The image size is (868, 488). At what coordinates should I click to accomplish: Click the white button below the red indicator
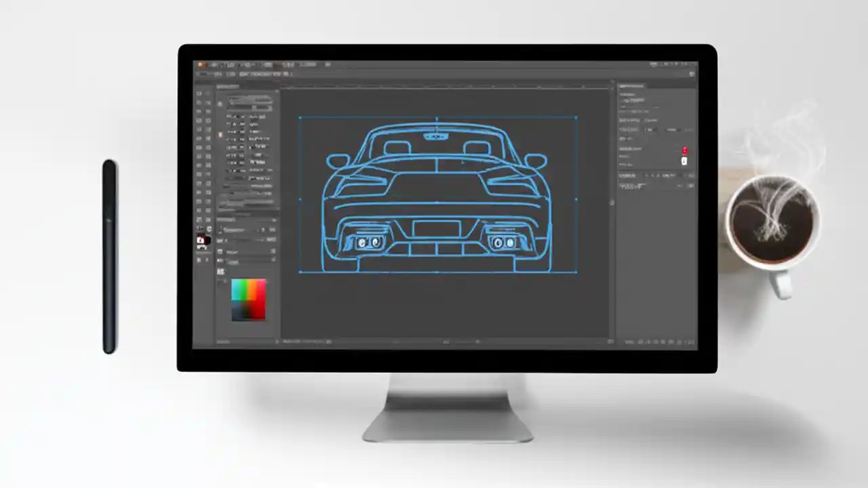684,161
